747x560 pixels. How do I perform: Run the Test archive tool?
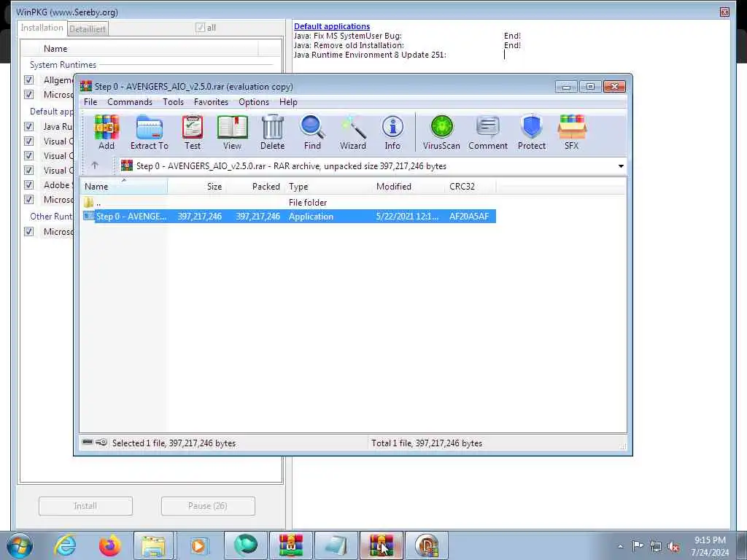tap(193, 133)
